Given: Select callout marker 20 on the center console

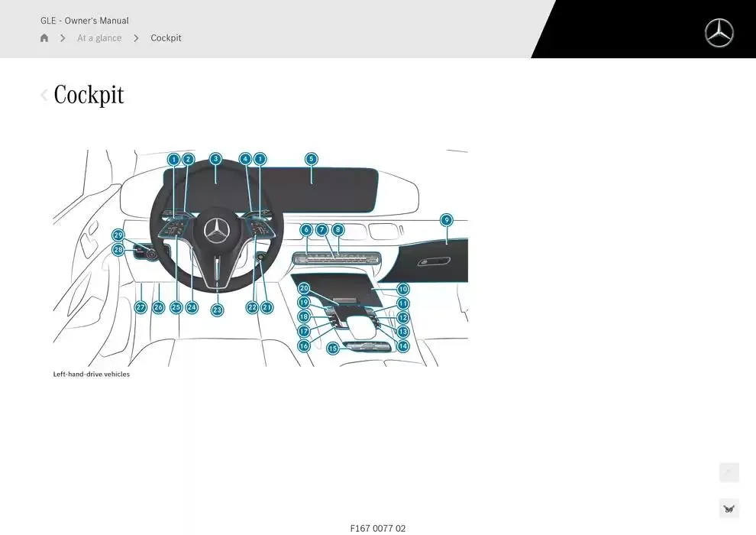Looking at the screenshot, I should pos(304,289).
